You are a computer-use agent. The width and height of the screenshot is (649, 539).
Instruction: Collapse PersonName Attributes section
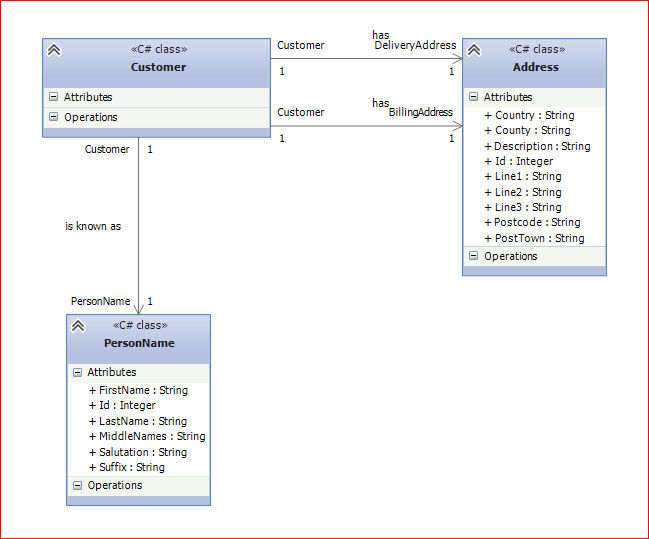coord(77,372)
